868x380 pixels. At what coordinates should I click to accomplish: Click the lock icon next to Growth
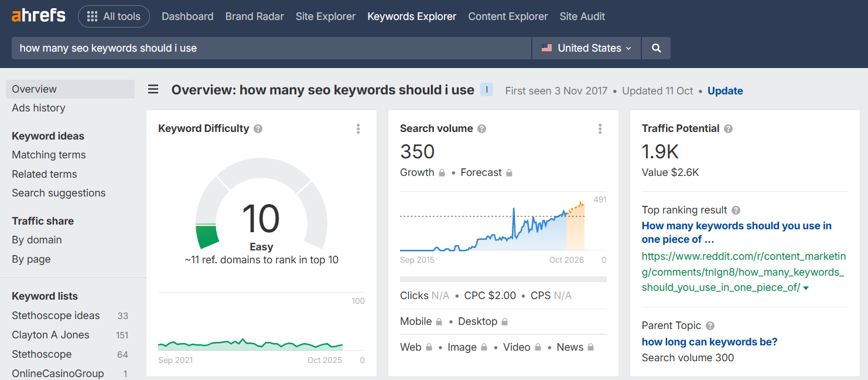coord(442,172)
